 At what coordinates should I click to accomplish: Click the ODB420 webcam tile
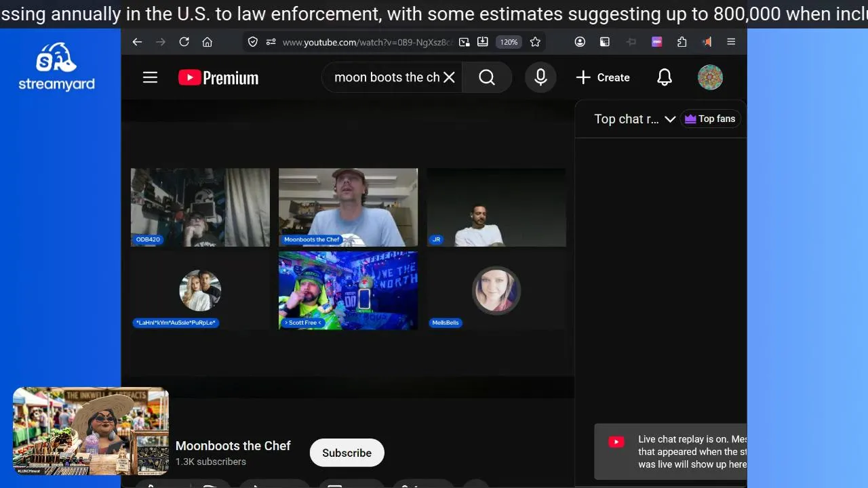200,207
